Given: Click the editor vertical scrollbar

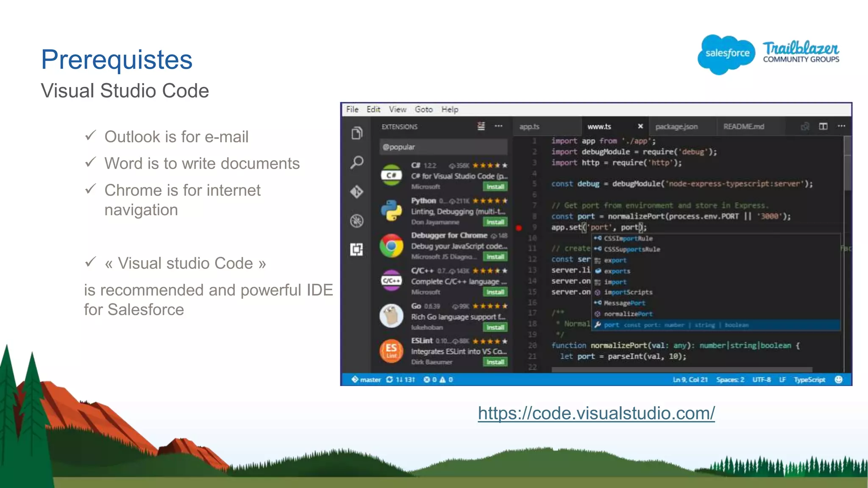Looking at the screenshot, I should (x=848, y=164).
